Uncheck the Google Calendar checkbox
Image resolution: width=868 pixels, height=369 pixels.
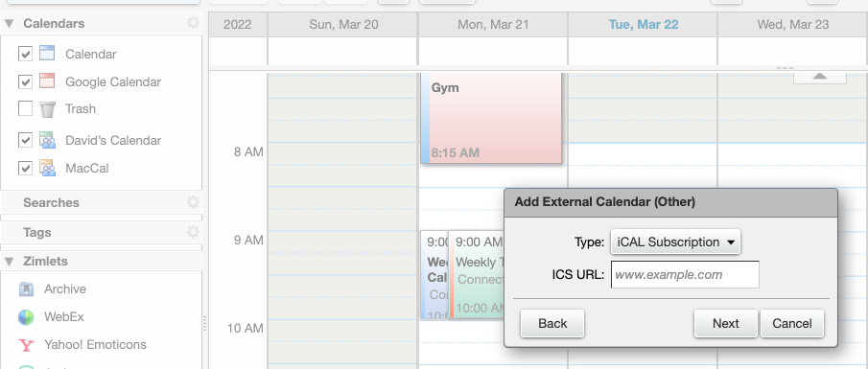tap(25, 81)
